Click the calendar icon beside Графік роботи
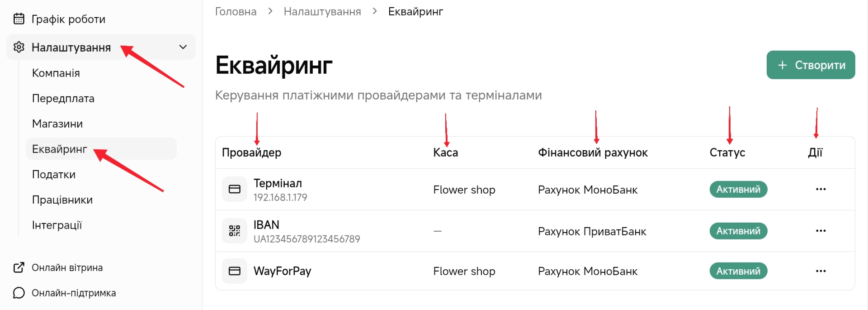 point(19,19)
